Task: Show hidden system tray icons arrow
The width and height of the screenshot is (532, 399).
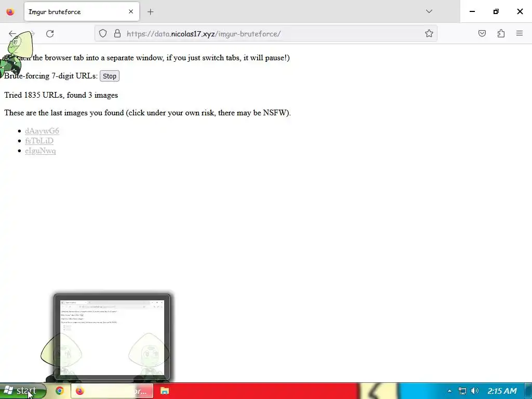Action: coord(449,391)
